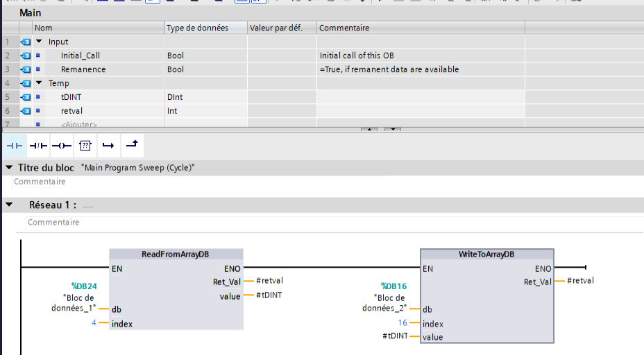644x355 pixels.
Task: Insert an empty box instruction
Action: 85,146
